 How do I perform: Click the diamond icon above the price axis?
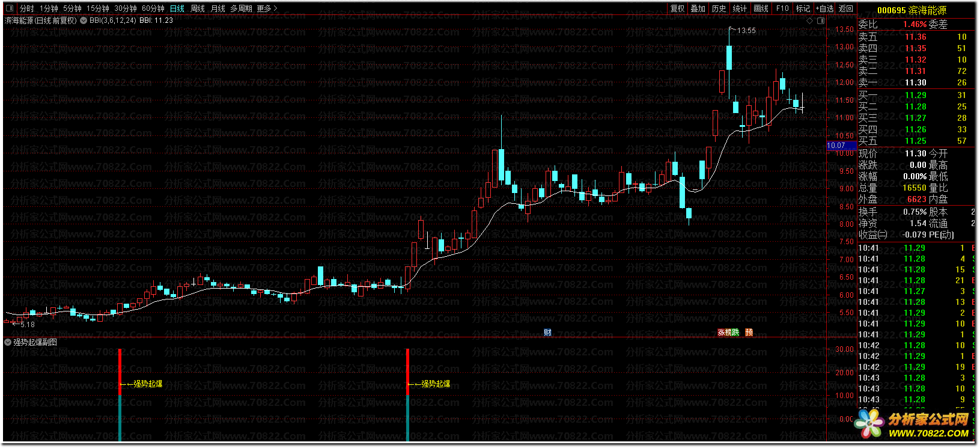point(810,20)
